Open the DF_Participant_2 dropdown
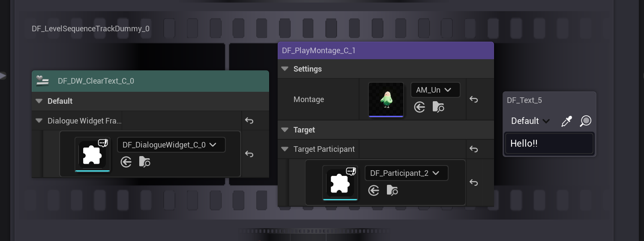This screenshot has width=644, height=241. 406,173
